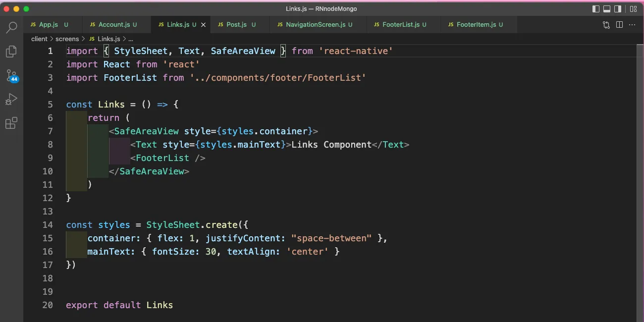Click the 'react' string on line 2
The image size is (644, 322).
point(181,64)
